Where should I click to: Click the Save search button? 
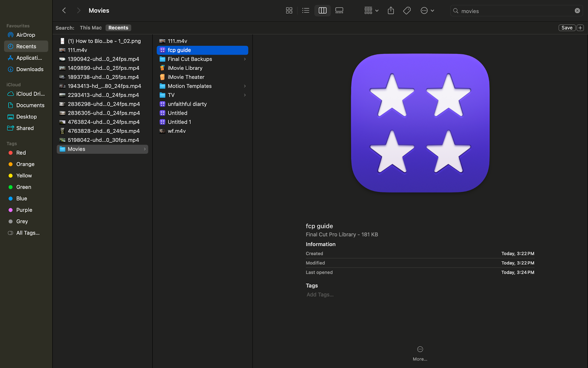[x=567, y=28]
